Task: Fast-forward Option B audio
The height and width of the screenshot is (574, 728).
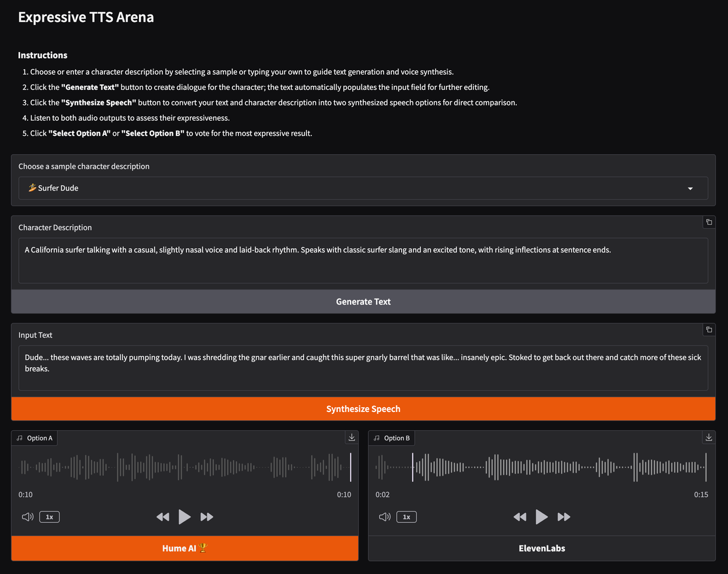Action: [564, 517]
